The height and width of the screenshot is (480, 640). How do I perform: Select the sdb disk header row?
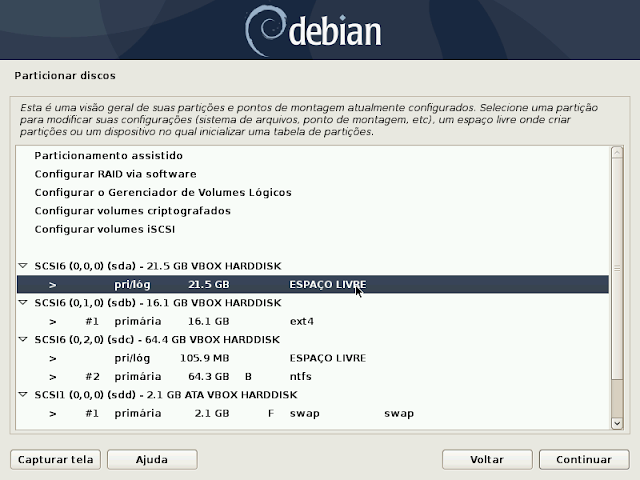click(x=313, y=302)
